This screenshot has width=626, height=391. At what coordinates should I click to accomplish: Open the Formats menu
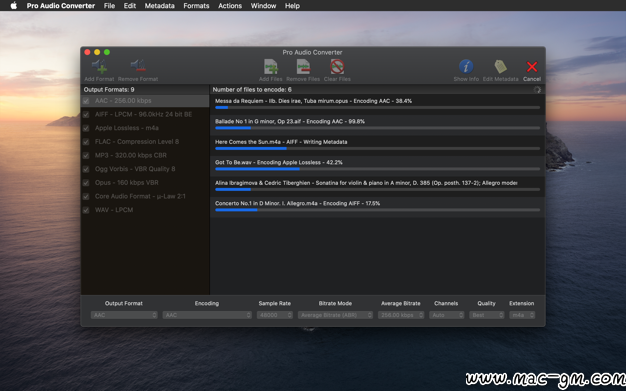[x=196, y=6]
